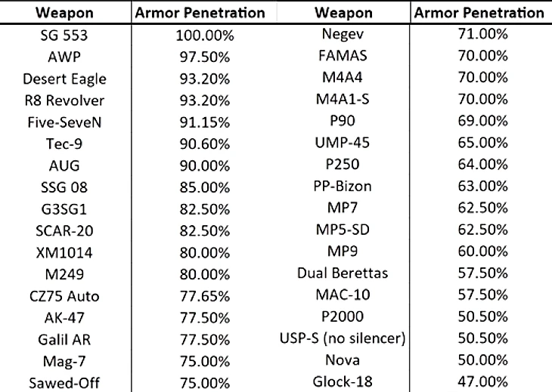The width and height of the screenshot is (552, 392).
Task: Click the Glock-18 47.00% value
Action: [x=482, y=381]
